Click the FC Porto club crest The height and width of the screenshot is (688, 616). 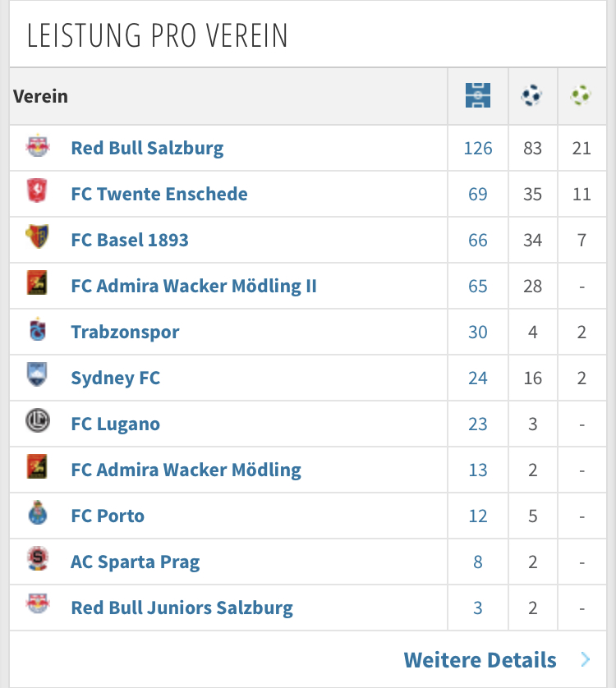tap(38, 512)
